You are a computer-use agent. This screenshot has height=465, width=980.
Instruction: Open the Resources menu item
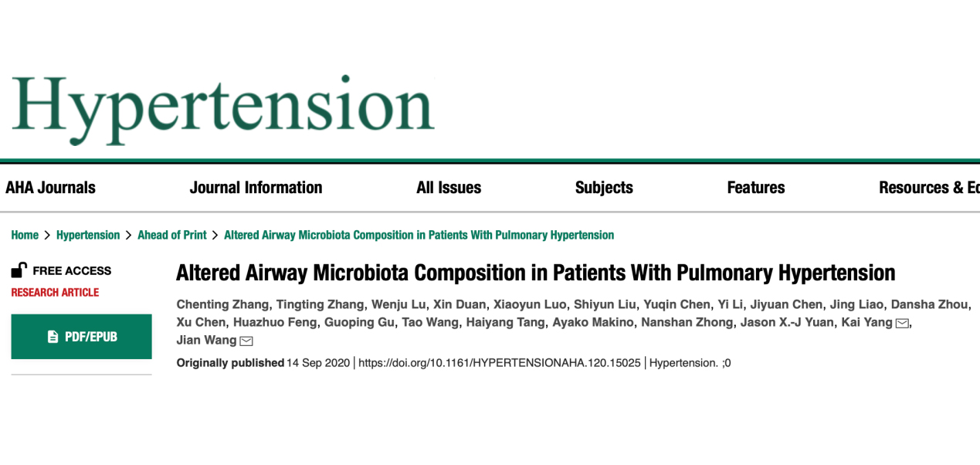pos(928,188)
